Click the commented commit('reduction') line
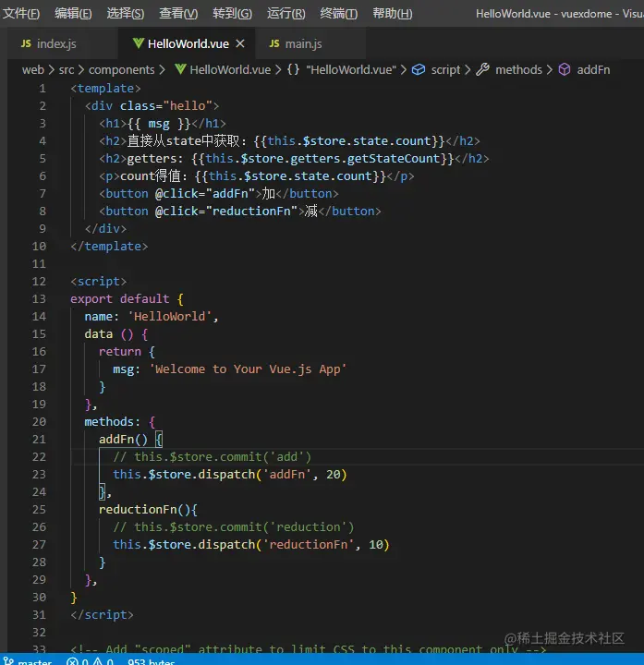 coord(234,527)
